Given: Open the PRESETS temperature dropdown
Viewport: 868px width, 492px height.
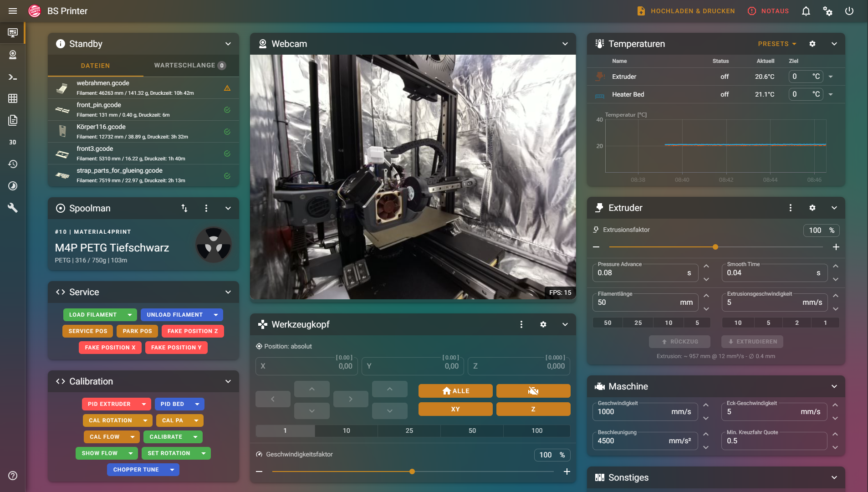Looking at the screenshot, I should click(777, 44).
